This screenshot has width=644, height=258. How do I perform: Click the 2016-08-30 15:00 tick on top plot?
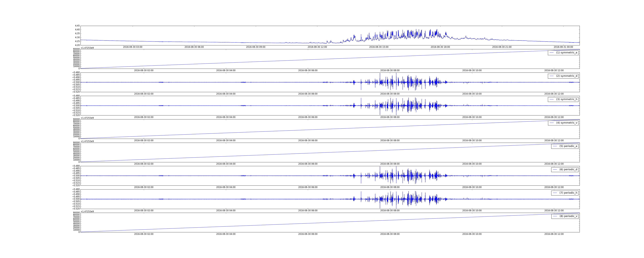pos(379,47)
